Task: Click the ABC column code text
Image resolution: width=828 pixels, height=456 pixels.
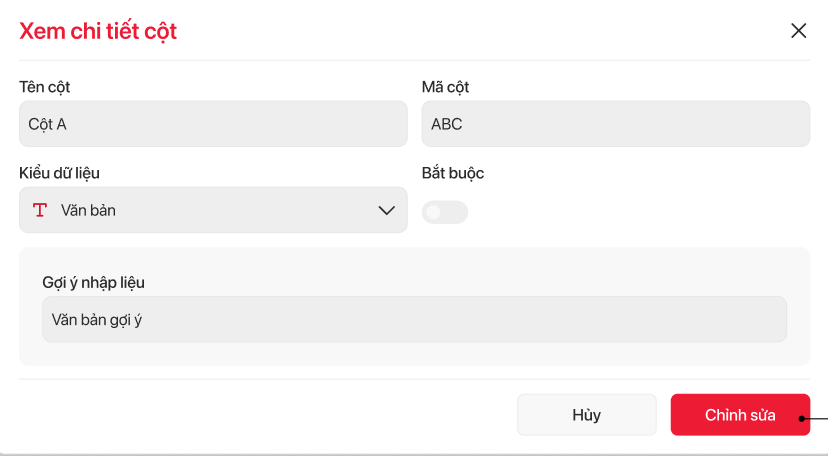Action: click(447, 124)
